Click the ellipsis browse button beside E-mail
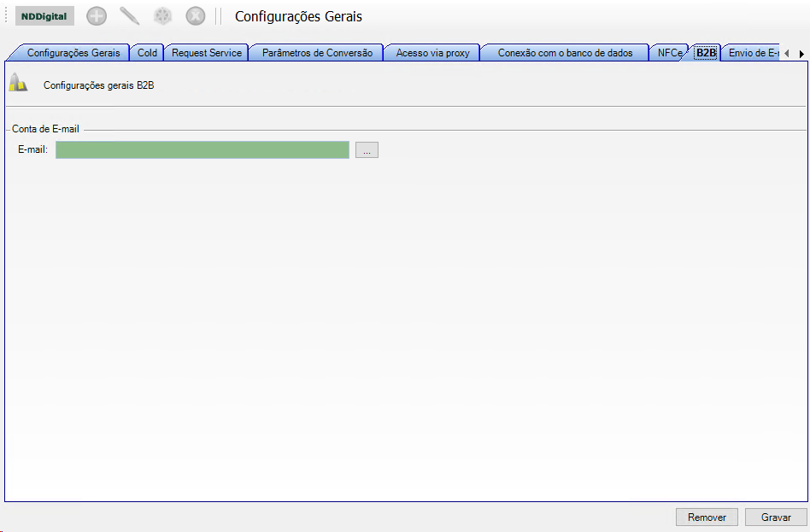Screen dimensions: 810x532 click(367, 149)
